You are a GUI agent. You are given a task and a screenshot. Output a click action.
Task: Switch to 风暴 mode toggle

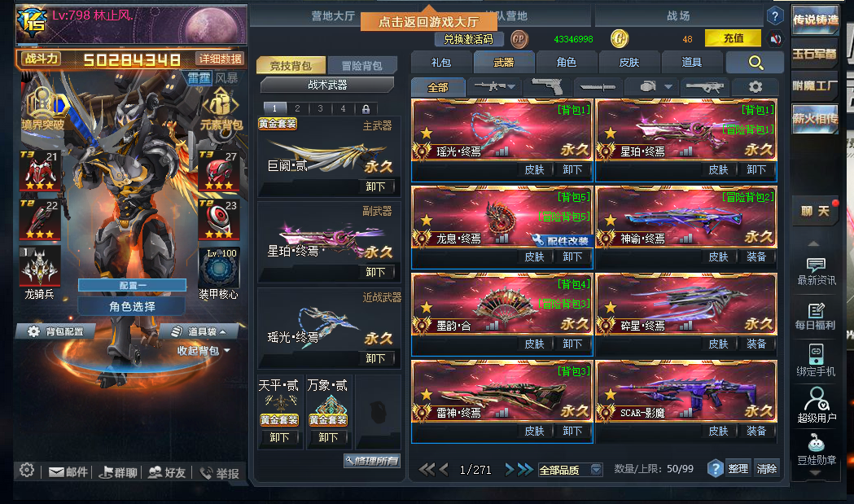tap(226, 78)
